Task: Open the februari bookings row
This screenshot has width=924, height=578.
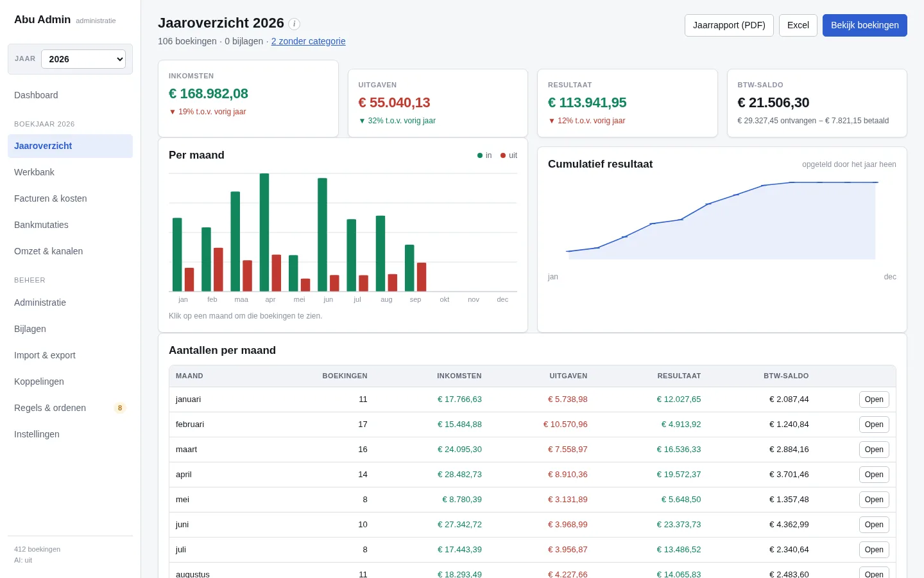Action: pyautogui.click(x=874, y=425)
